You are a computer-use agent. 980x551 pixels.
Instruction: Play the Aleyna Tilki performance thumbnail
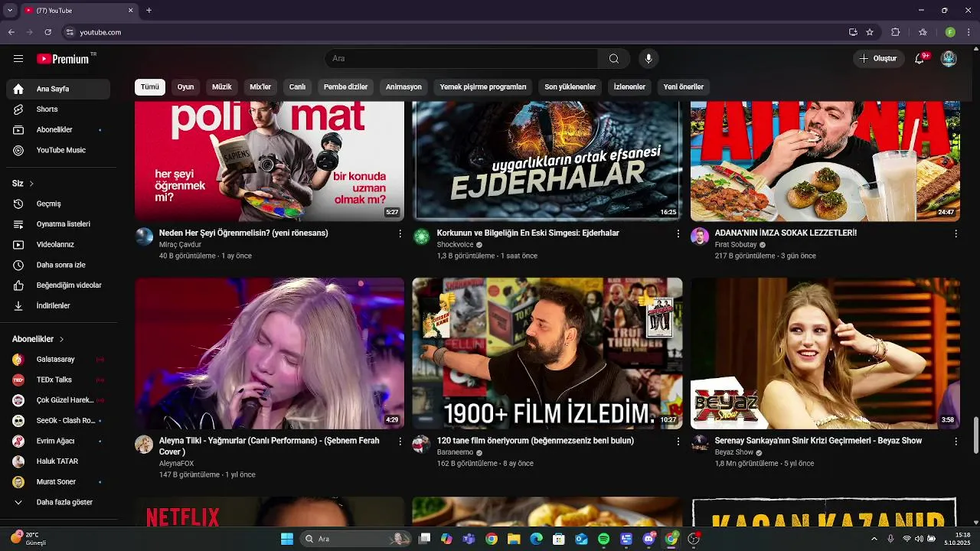point(269,354)
